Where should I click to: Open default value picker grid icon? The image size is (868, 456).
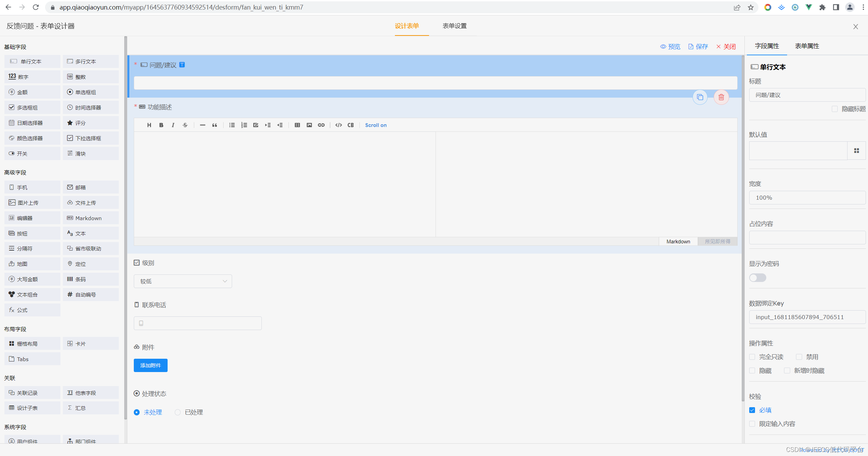[x=856, y=151]
